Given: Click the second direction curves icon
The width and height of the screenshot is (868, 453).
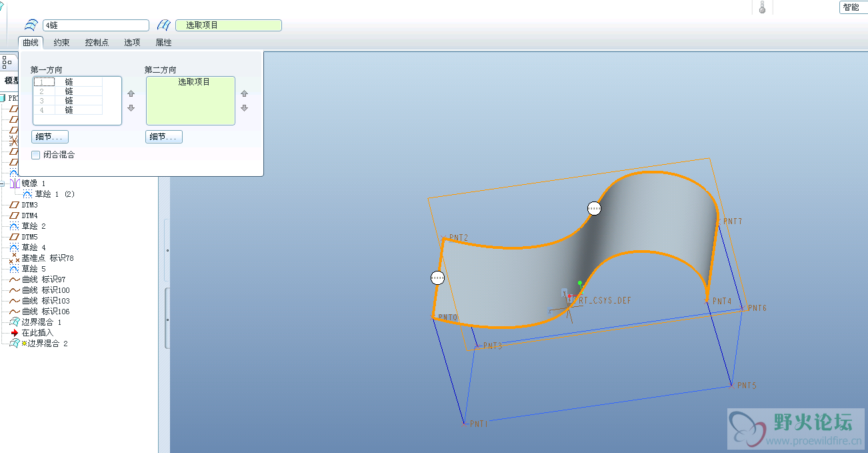Looking at the screenshot, I should (164, 25).
